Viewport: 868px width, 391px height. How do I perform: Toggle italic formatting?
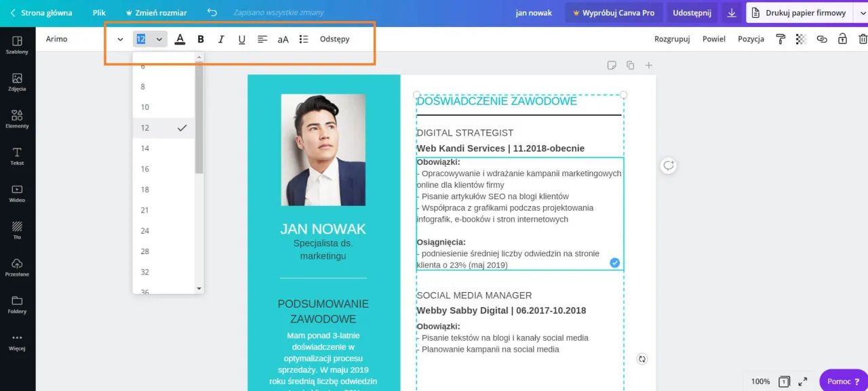(x=221, y=39)
